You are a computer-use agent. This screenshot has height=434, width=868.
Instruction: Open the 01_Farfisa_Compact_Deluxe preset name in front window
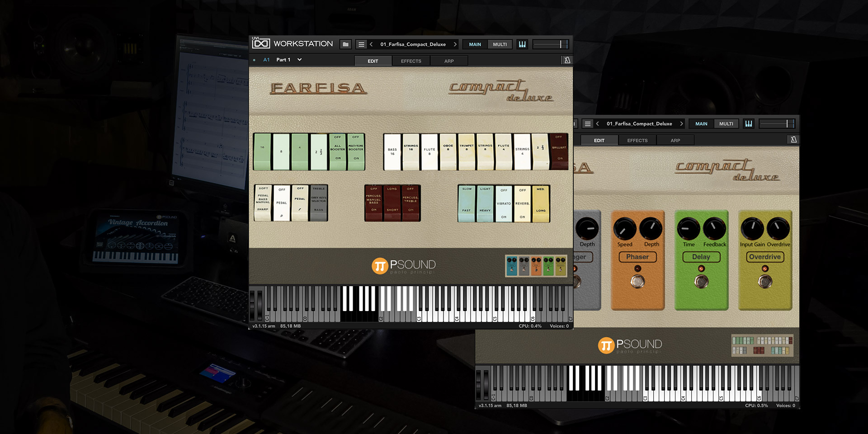tap(413, 44)
